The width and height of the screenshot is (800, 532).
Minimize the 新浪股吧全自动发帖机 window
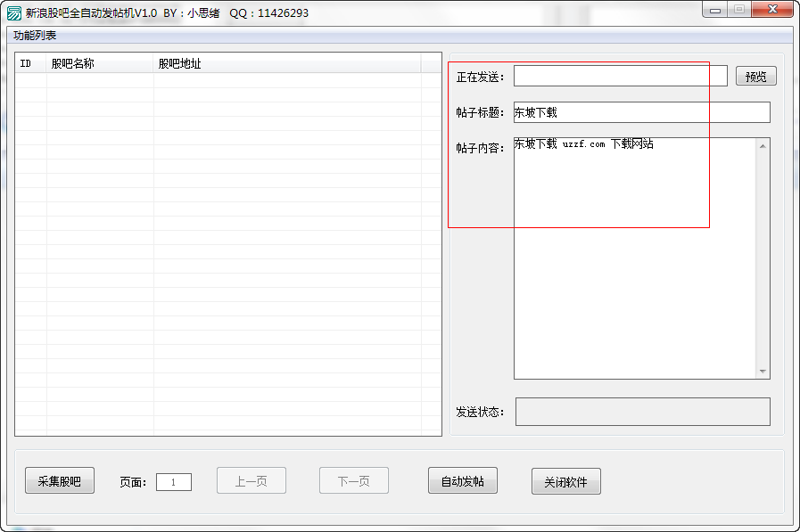(x=715, y=10)
